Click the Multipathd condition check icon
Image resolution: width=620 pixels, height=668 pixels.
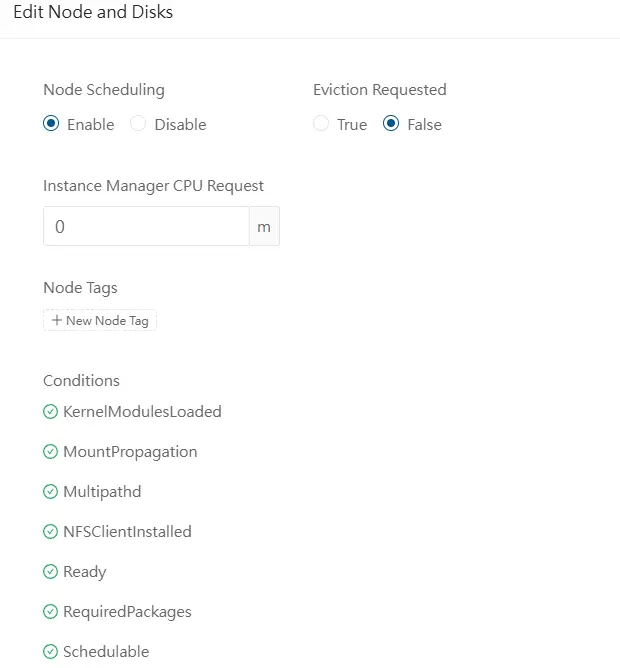point(50,492)
